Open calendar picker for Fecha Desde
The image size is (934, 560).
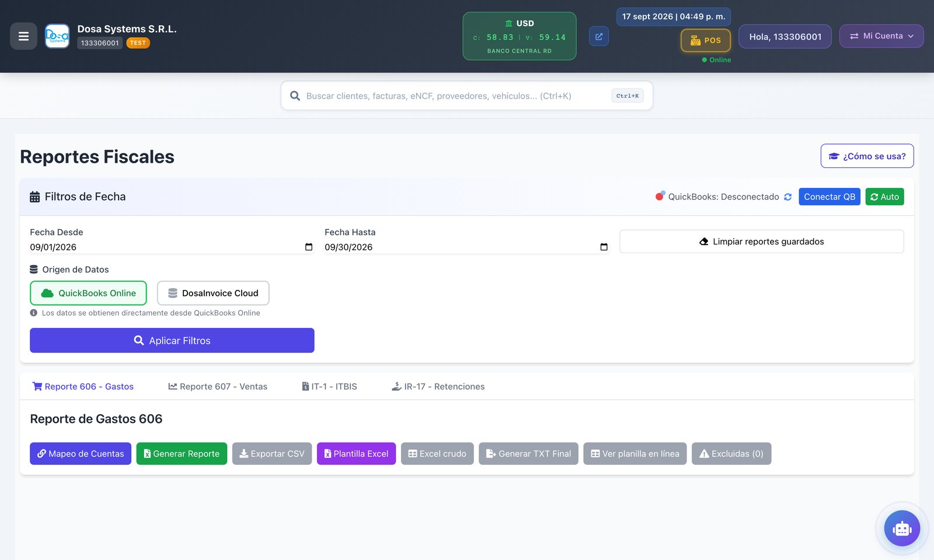pyautogui.click(x=309, y=247)
